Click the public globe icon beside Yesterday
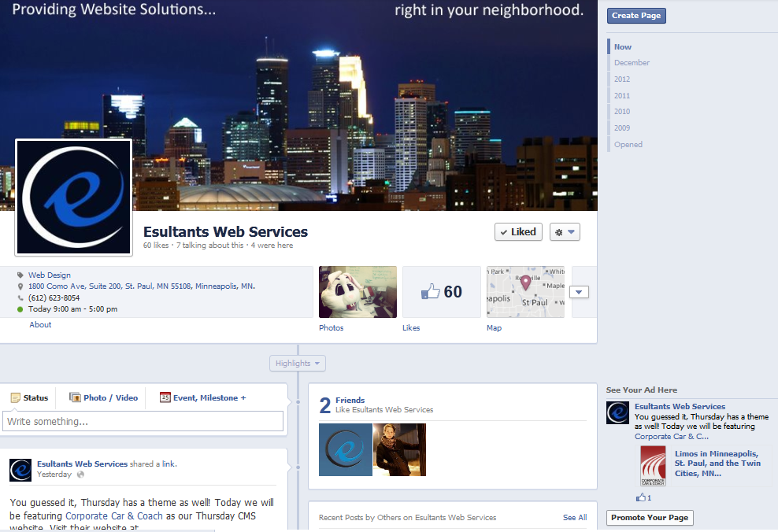The height and width of the screenshot is (532, 778). pyautogui.click(x=80, y=475)
